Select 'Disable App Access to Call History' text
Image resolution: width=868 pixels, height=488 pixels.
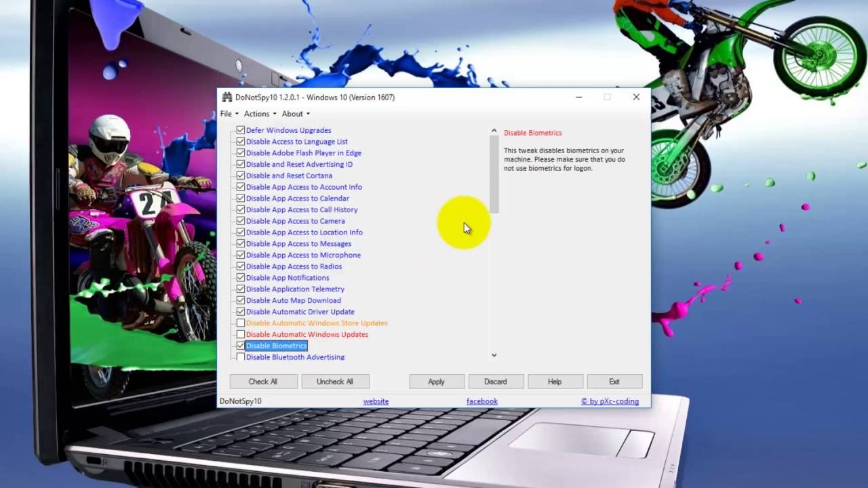point(302,209)
